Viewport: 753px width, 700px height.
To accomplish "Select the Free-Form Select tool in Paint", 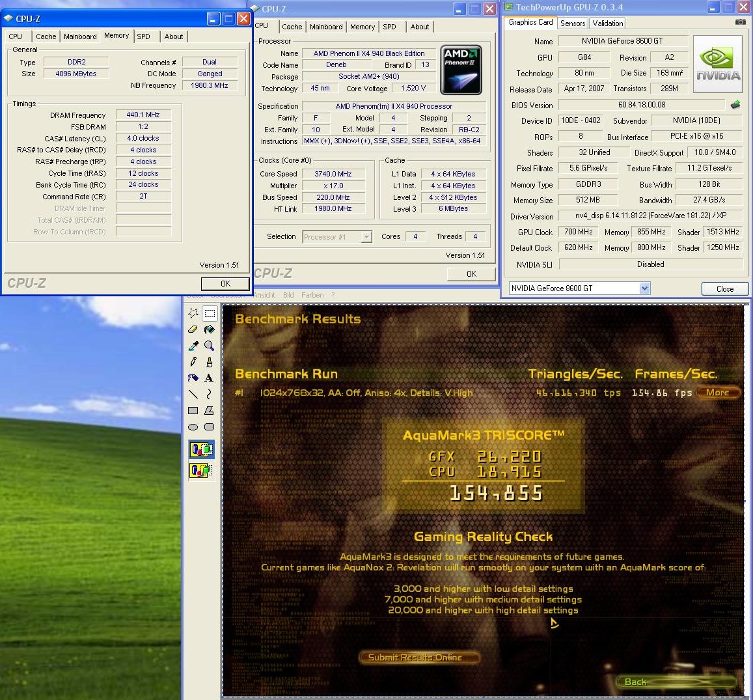I will (193, 313).
